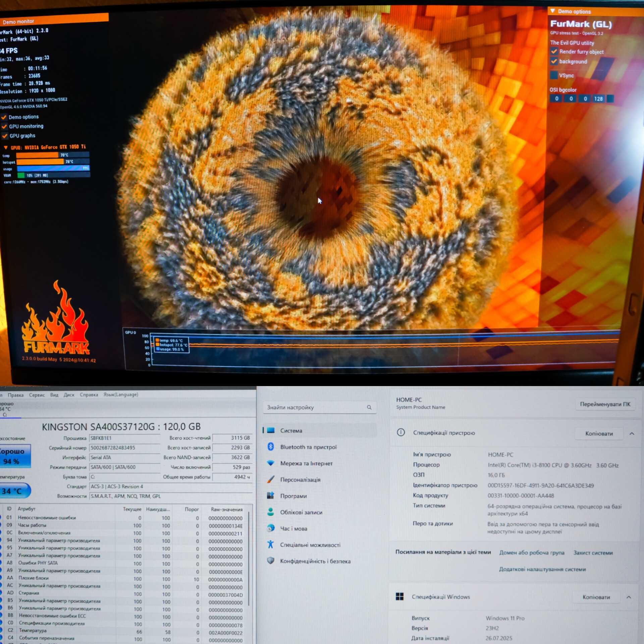Collapse Специфікації пристрою section chevron
Viewport: 644px width, 644px height.
pos(632,434)
